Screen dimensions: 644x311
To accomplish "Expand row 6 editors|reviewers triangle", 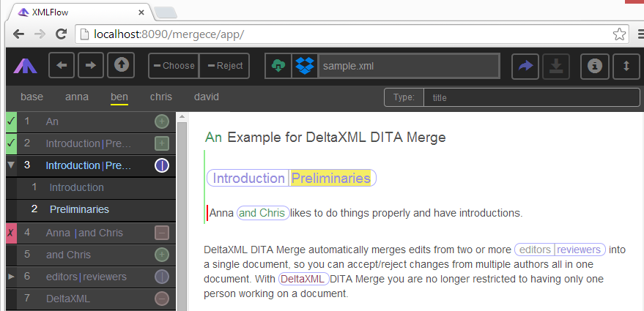I will pyautogui.click(x=11, y=277).
